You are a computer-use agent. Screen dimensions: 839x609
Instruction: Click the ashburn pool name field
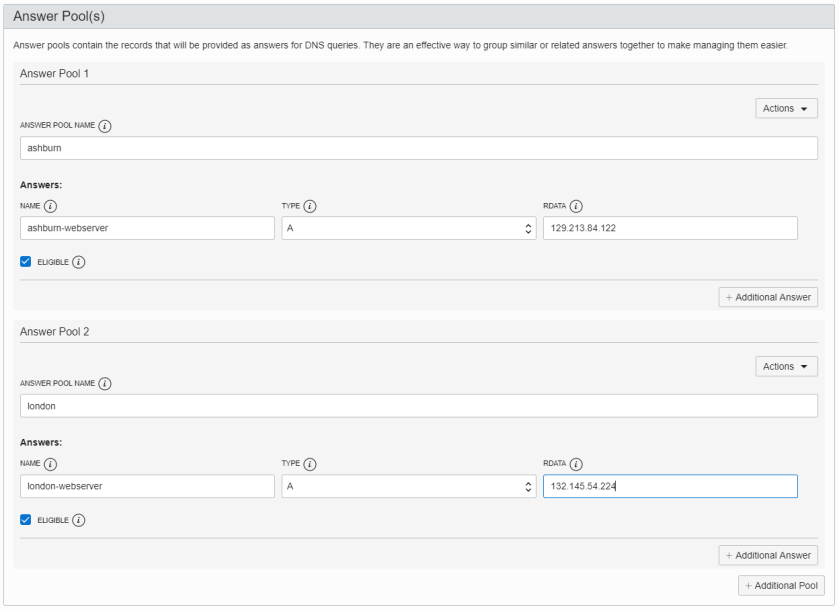[418, 148]
